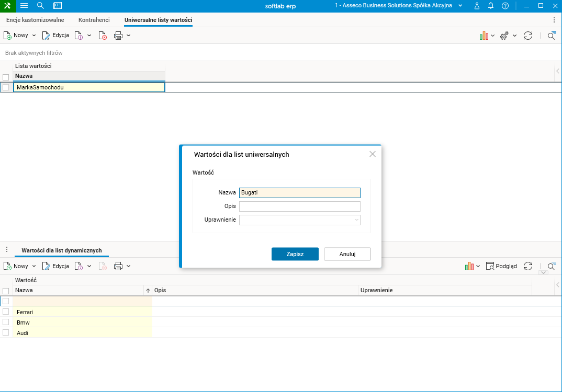Image resolution: width=562 pixels, height=392 pixels.
Task: Expand upper gear settings dropdown arrow
Action: [515, 36]
